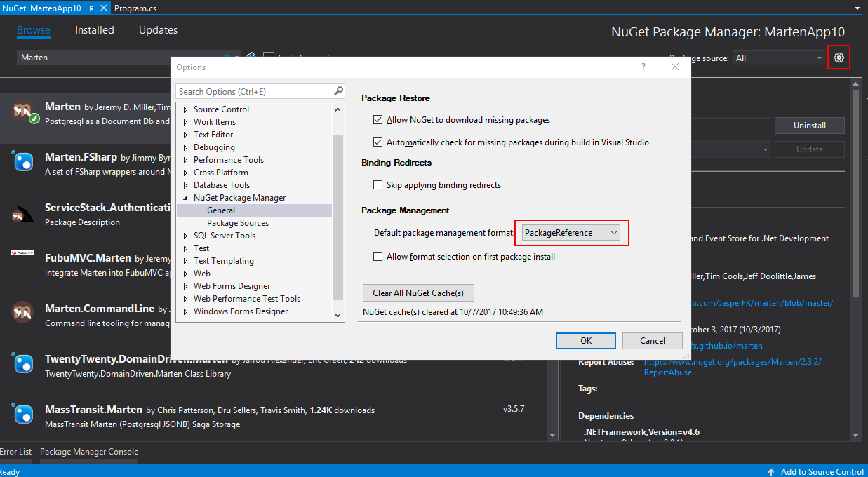Select Web Performance Test Tools item
Screen dimensions: 868x477
247,299
